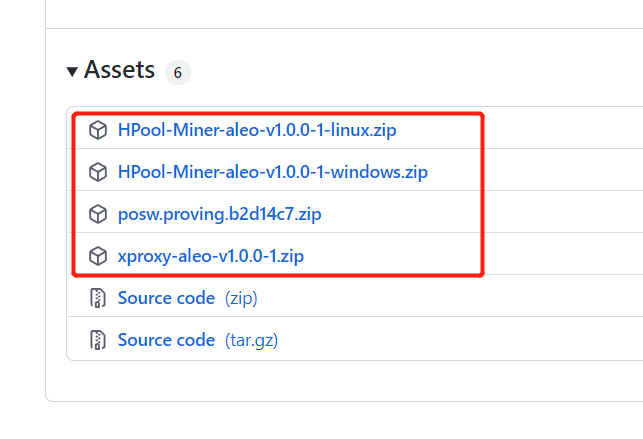Viewport: 643px width, 439px height.
Task: Click package icon beside HPool-Miner windows zip
Action: 97,172
